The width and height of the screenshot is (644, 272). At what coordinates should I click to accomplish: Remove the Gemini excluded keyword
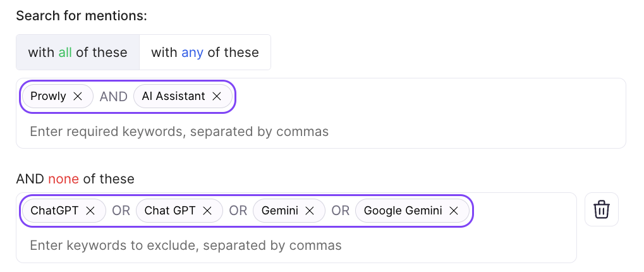click(x=310, y=211)
